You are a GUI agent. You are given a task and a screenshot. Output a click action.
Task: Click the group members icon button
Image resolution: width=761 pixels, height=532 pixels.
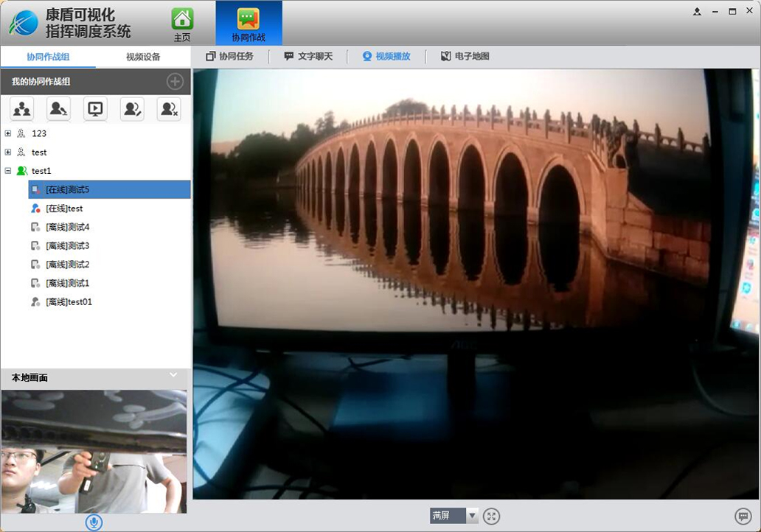22,109
